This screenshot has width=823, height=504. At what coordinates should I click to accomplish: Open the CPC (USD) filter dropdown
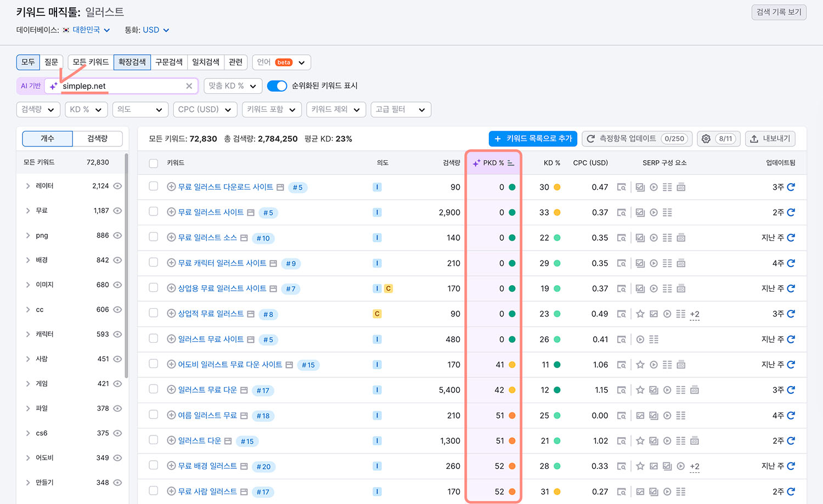[205, 110]
